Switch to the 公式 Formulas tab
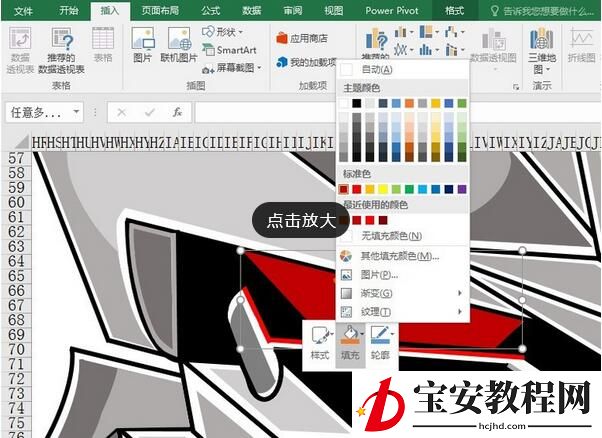This screenshot has width=602, height=438. pyautogui.click(x=211, y=10)
